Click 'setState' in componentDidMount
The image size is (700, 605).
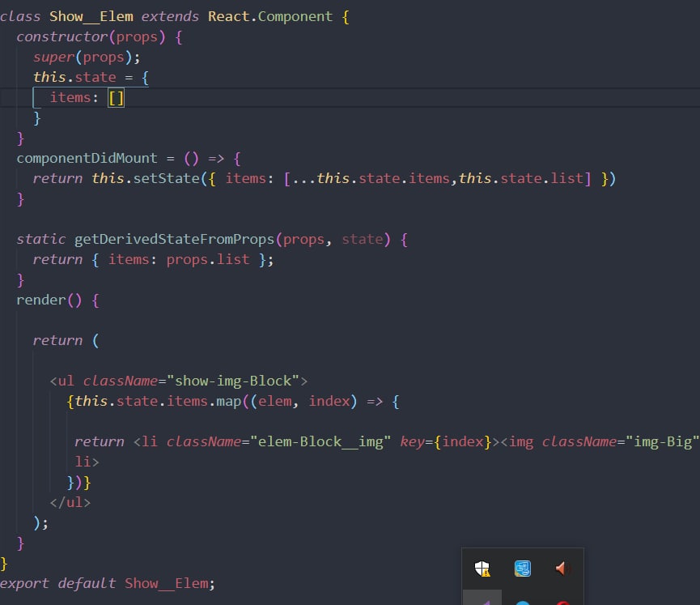(x=167, y=178)
